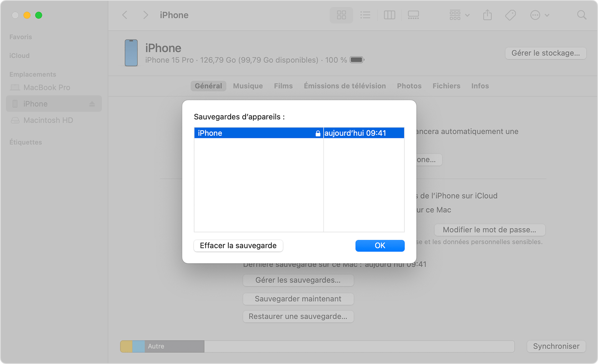The height and width of the screenshot is (364, 598).
Task: Select the iPhone backup row
Action: tap(299, 133)
